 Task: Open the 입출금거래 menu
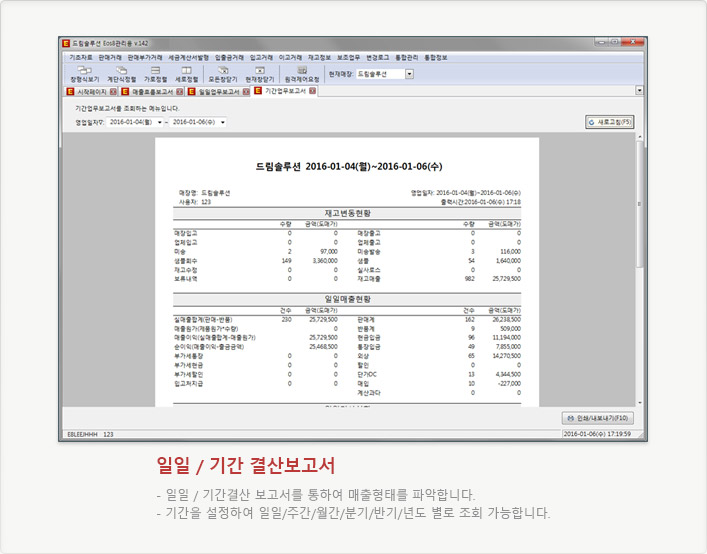[229, 58]
